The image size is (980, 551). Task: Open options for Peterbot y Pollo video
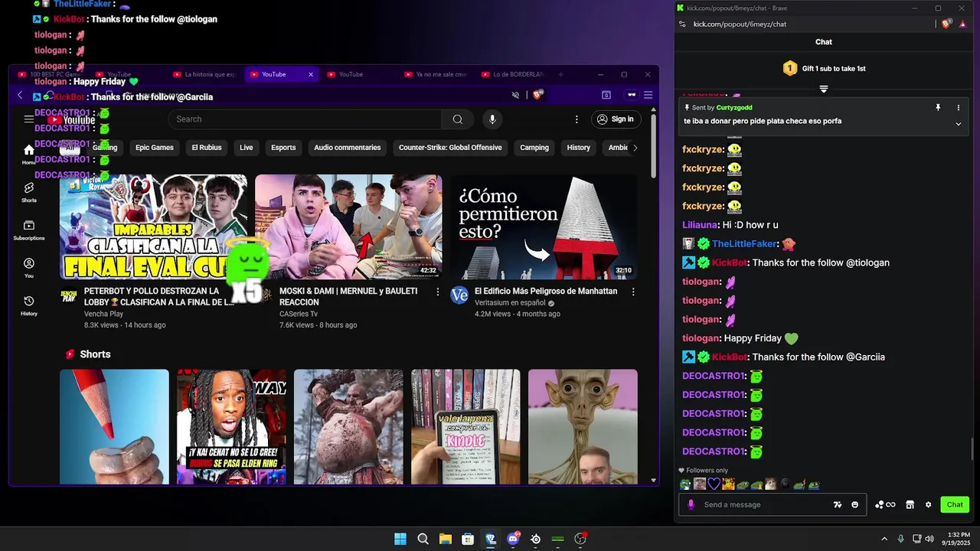tap(243, 292)
